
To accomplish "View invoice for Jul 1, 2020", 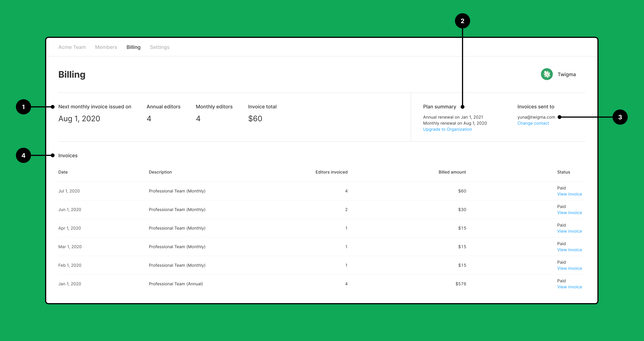I will click(x=570, y=194).
